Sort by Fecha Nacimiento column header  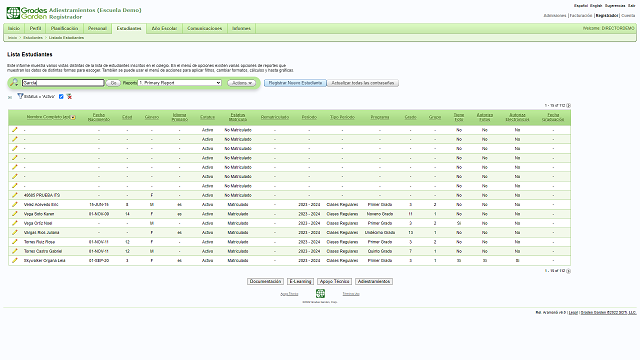(x=99, y=117)
